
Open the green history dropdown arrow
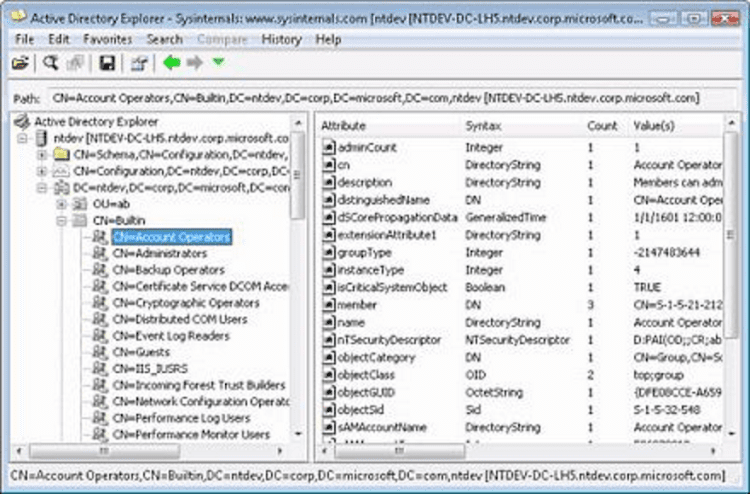click(x=219, y=62)
